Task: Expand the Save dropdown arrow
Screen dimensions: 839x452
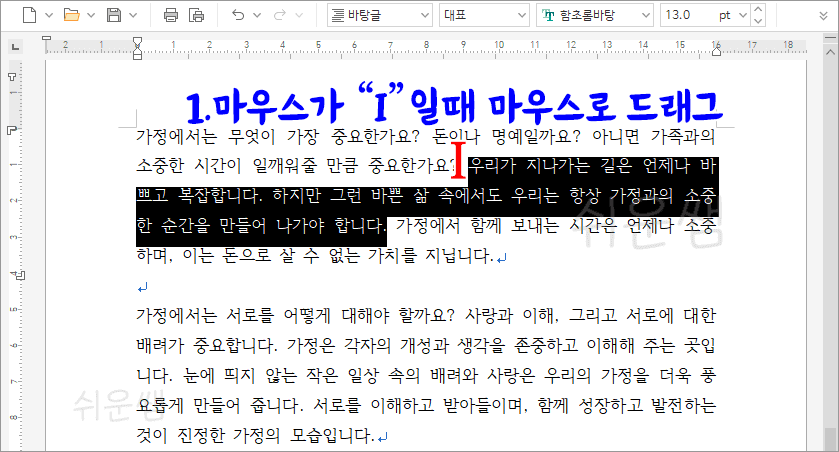Action: point(133,15)
